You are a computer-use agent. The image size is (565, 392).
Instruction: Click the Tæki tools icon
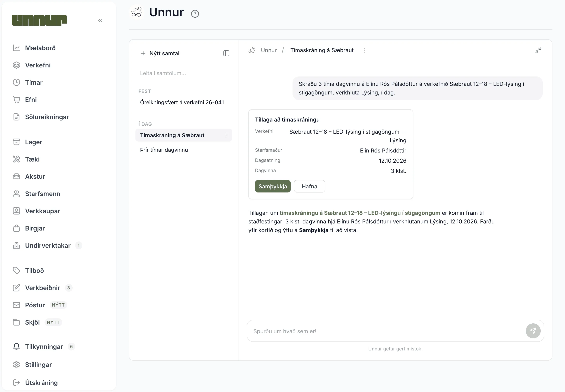point(16,159)
